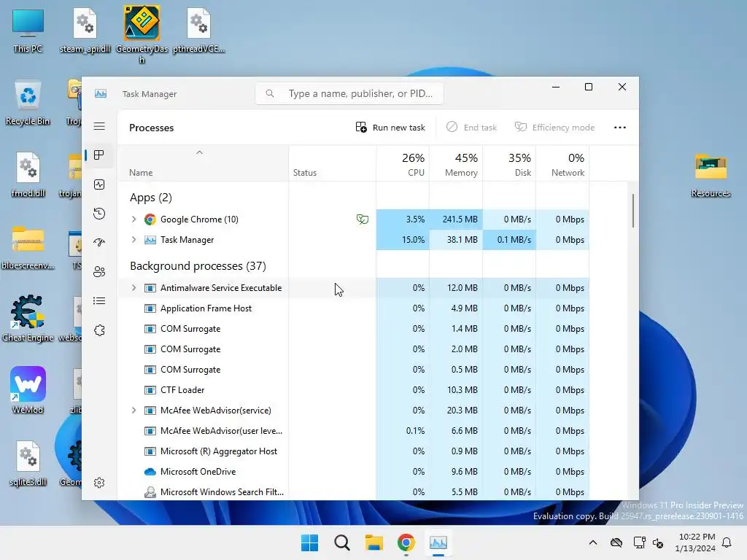The height and width of the screenshot is (560, 747).
Task: Click the Task Manager title bar icon
Action: tap(101, 93)
